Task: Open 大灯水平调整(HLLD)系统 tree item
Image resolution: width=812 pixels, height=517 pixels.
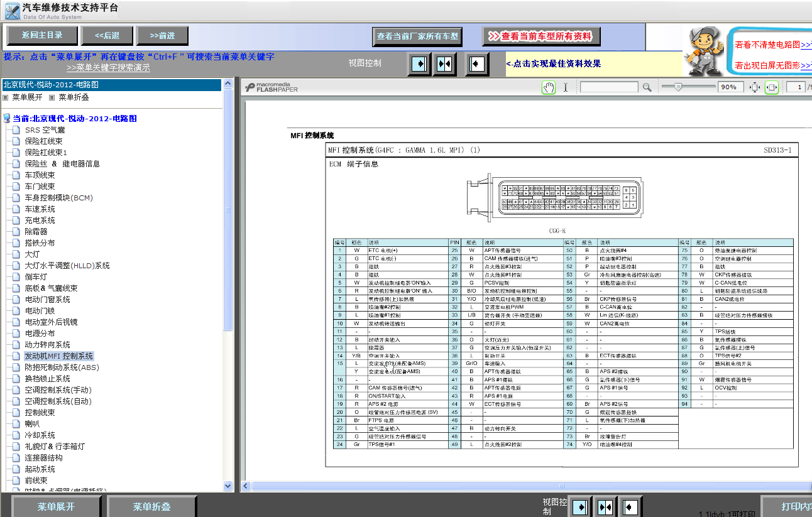Action: click(67, 266)
